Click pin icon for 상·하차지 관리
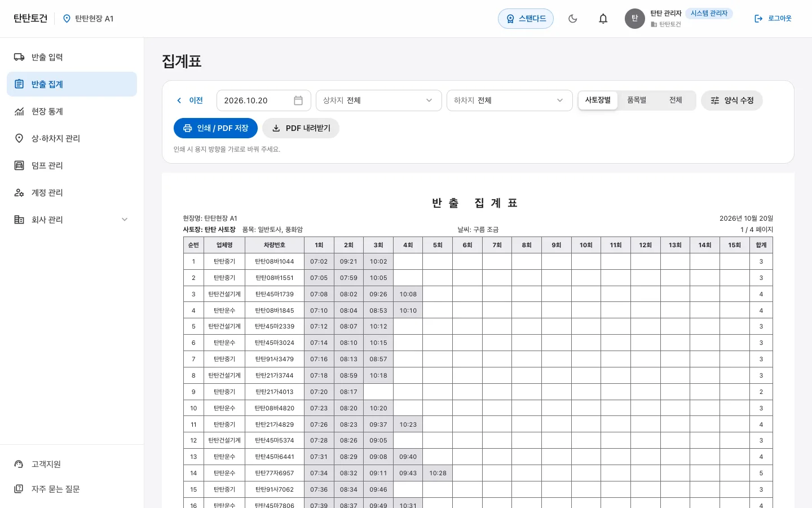Image resolution: width=812 pixels, height=508 pixels. tap(19, 138)
